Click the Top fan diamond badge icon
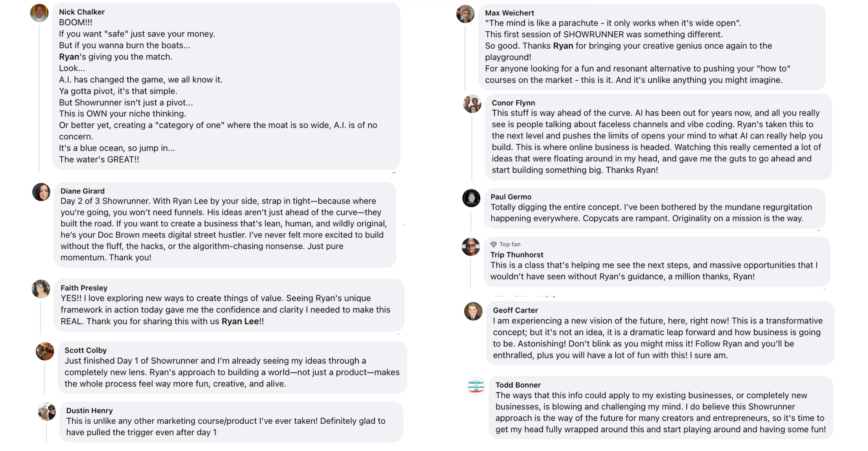The width and height of the screenshot is (868, 451). pyautogui.click(x=493, y=244)
